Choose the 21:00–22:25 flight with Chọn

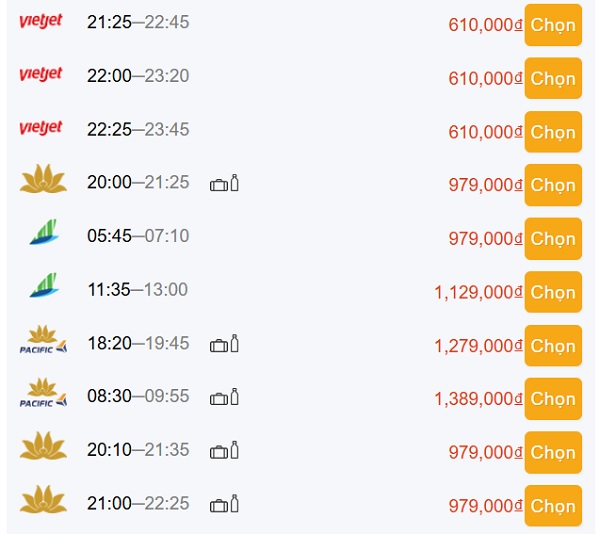(x=553, y=506)
